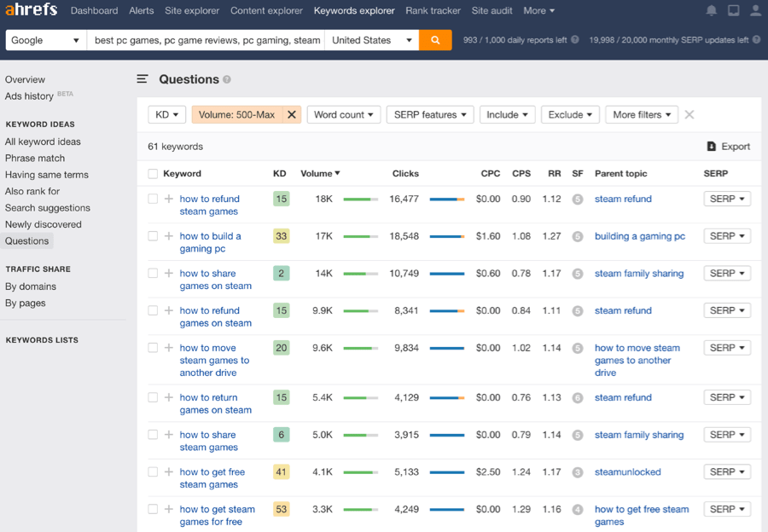Open the user account icon

pos(755,10)
